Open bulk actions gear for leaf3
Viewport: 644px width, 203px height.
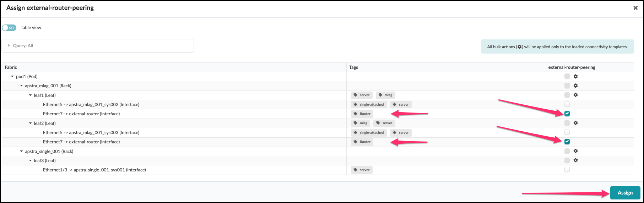(x=575, y=160)
